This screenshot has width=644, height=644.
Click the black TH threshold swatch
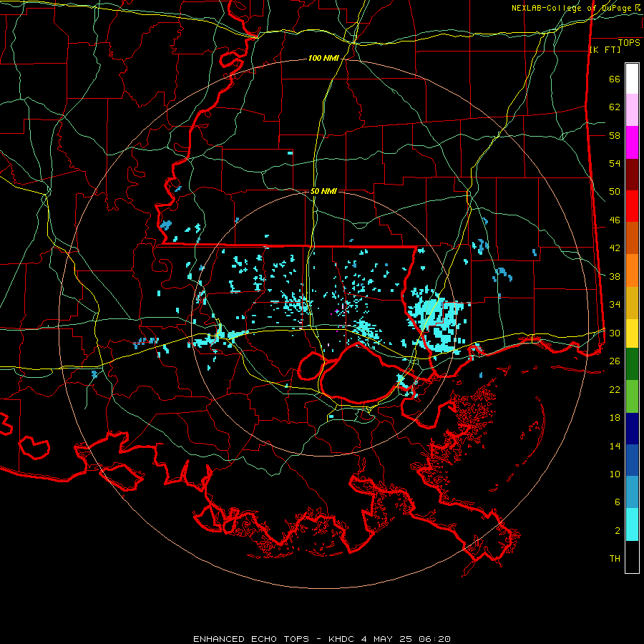coord(632,557)
